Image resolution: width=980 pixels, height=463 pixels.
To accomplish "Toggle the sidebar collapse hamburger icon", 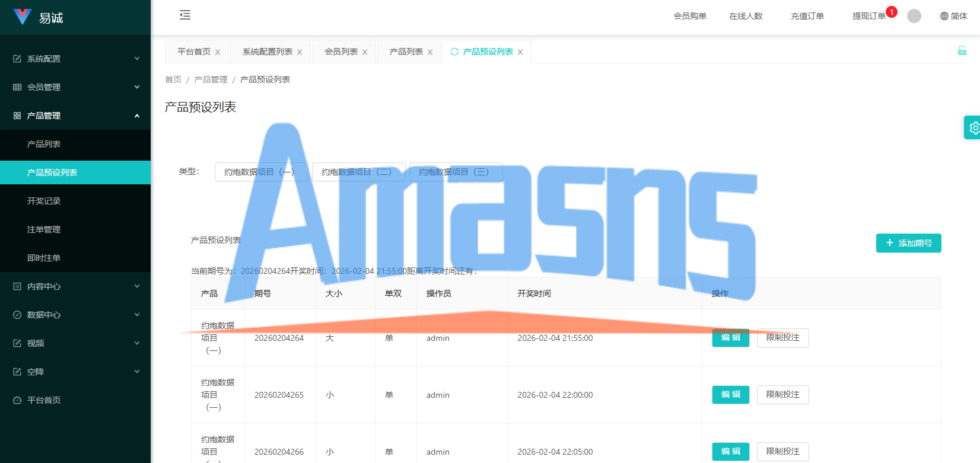I will (185, 15).
